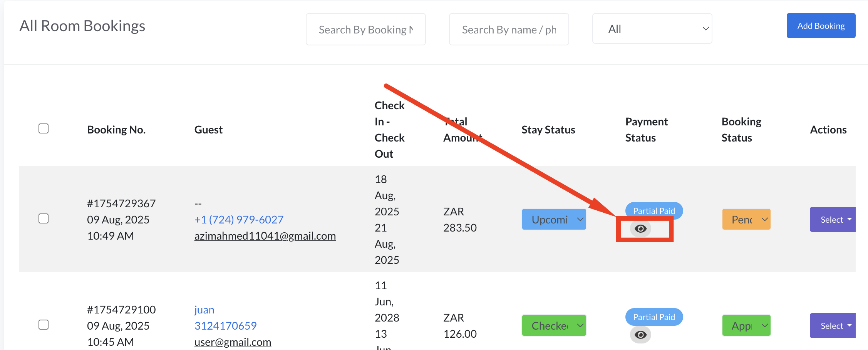
Task: Open Select actions menu for juan's booking
Action: (x=833, y=326)
